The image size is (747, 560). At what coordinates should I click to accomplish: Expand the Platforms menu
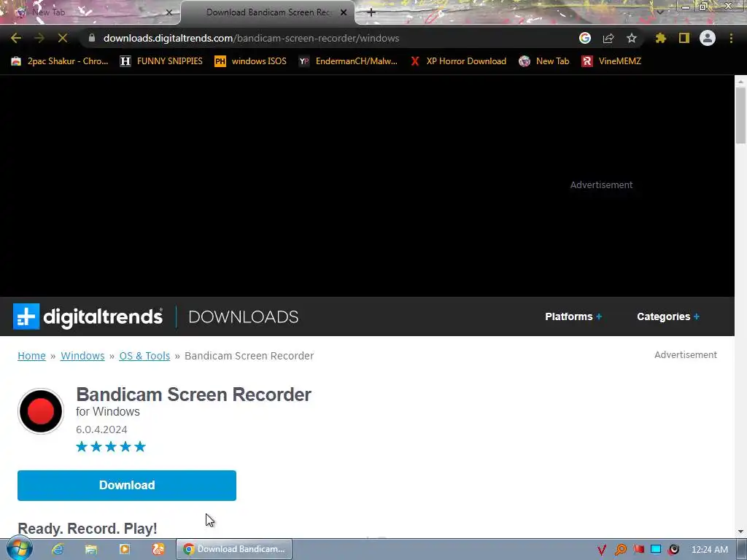pos(573,316)
